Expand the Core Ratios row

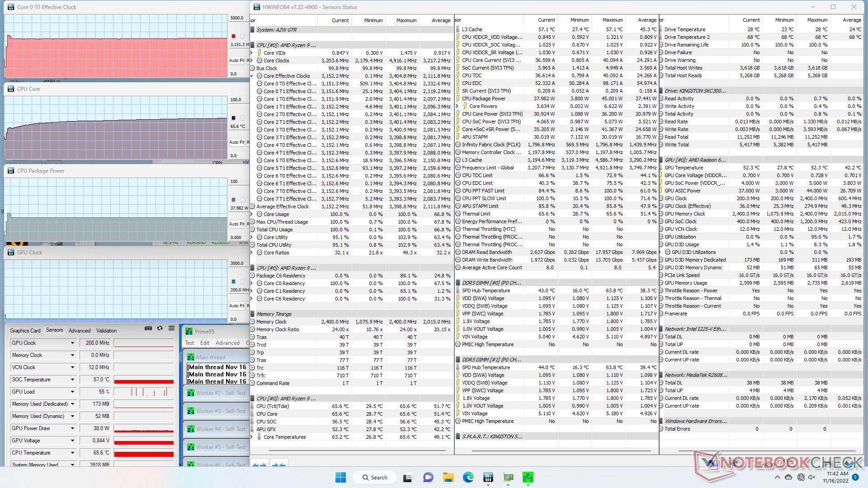coord(252,253)
